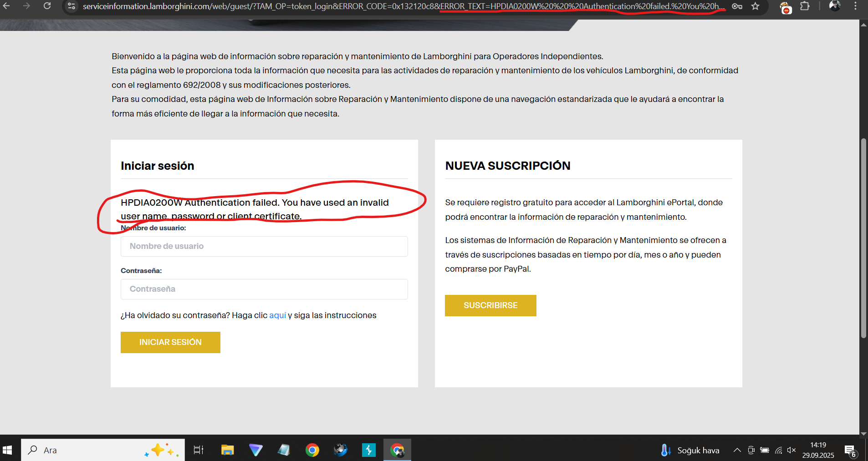The height and width of the screenshot is (461, 868).
Task: Switch to the active Chrome profile window
Action: tap(398, 450)
